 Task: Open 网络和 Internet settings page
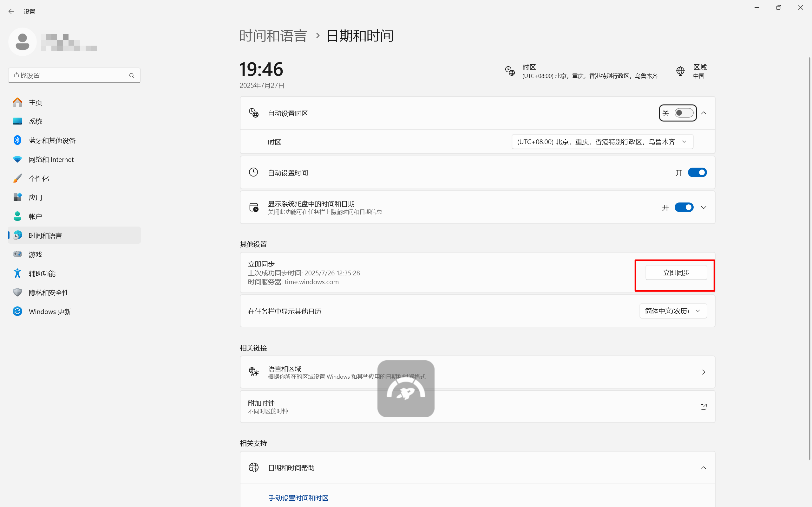pyautogui.click(x=51, y=159)
